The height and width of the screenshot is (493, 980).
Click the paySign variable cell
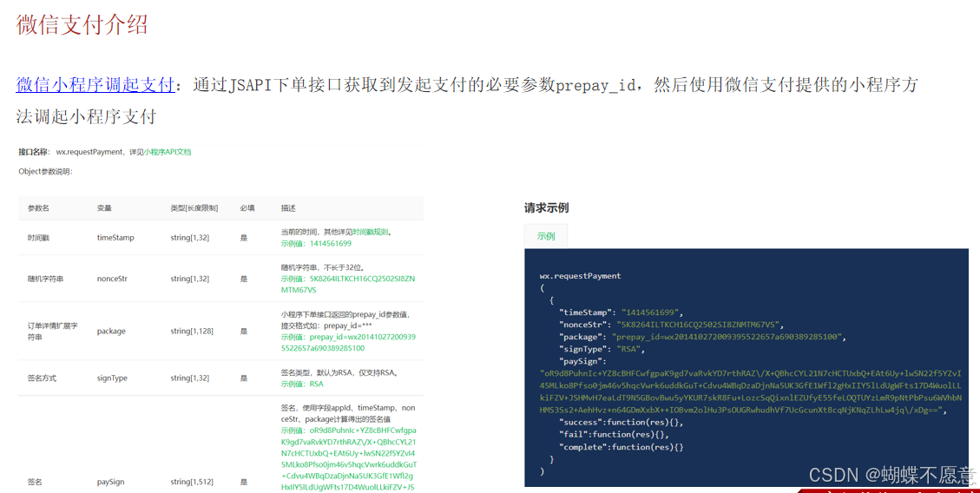click(110, 482)
